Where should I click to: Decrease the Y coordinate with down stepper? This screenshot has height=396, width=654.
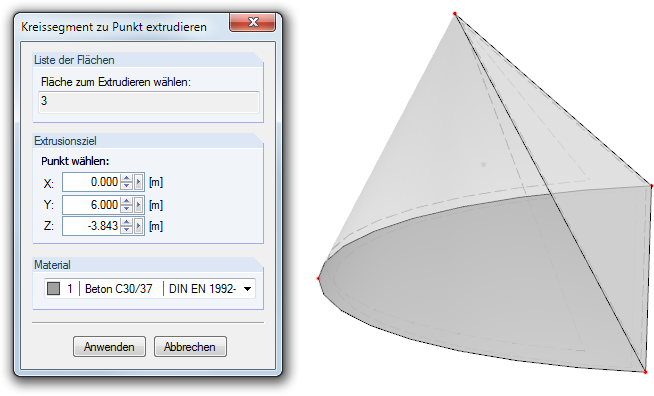(x=126, y=209)
